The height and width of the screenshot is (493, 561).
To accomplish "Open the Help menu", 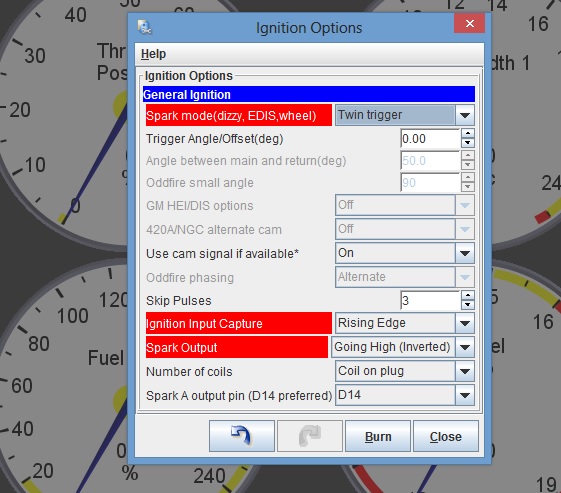I will click(153, 54).
